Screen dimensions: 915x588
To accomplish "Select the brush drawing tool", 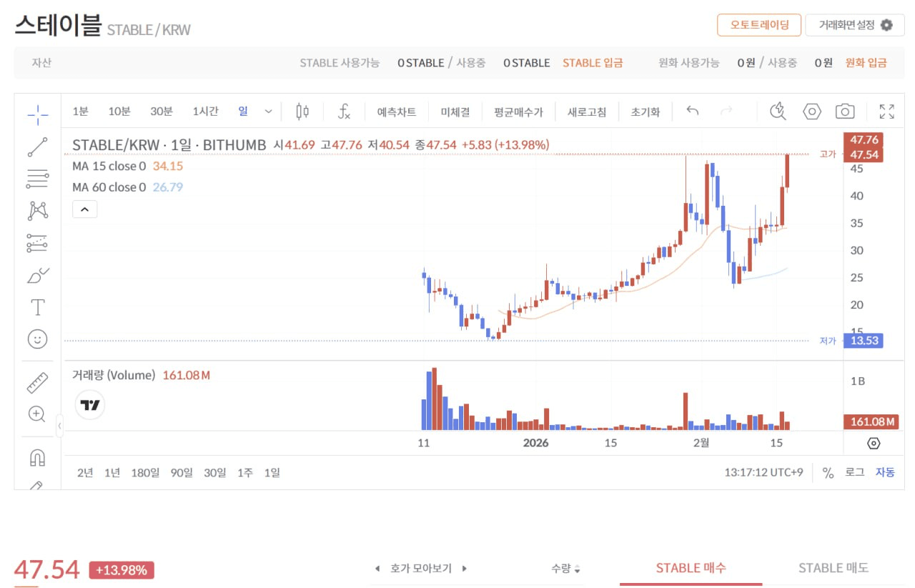I will (37, 275).
